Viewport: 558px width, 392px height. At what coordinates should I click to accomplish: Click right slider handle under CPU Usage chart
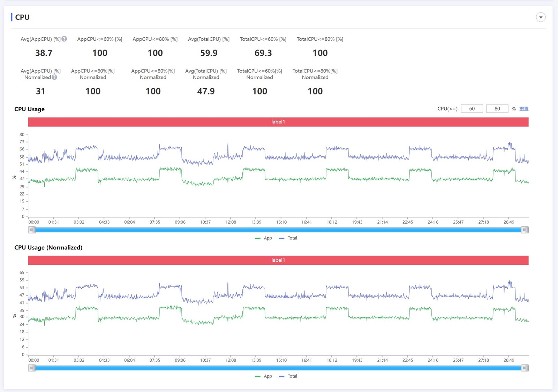point(525,230)
